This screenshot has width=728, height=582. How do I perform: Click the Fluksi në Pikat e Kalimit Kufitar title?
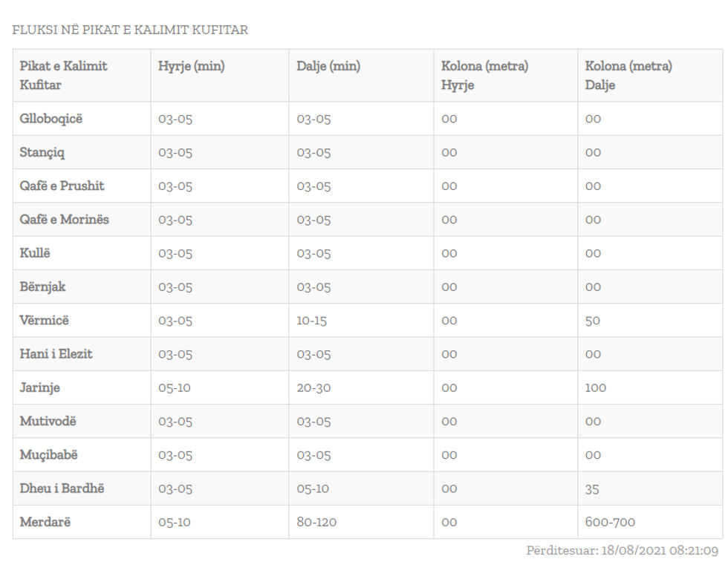click(131, 30)
